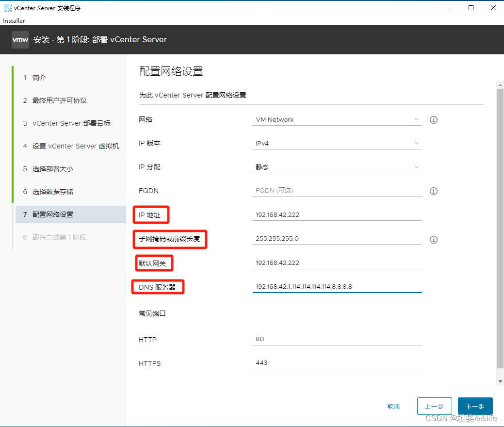Click the DNS 服务器 label

coord(157,287)
